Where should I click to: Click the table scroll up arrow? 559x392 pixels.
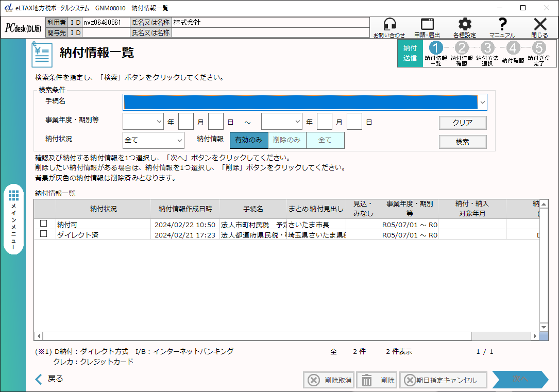(x=544, y=204)
